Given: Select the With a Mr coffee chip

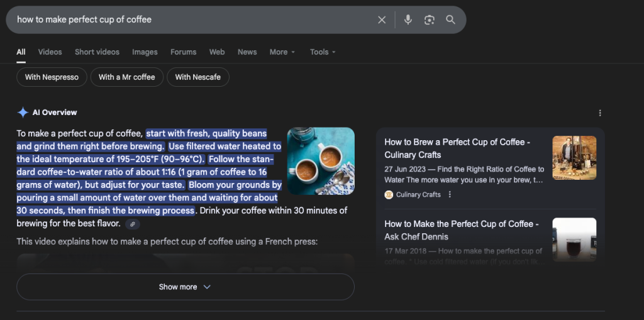Looking at the screenshot, I should pyautogui.click(x=126, y=77).
